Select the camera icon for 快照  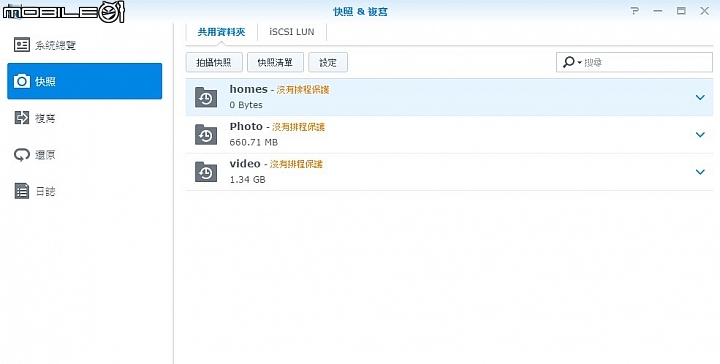click(x=22, y=82)
